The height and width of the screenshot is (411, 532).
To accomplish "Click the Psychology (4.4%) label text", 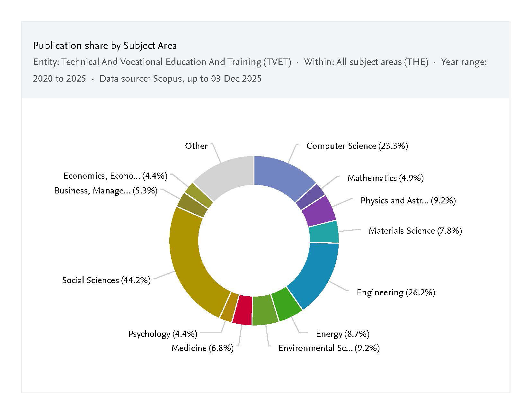I will (x=163, y=334).
